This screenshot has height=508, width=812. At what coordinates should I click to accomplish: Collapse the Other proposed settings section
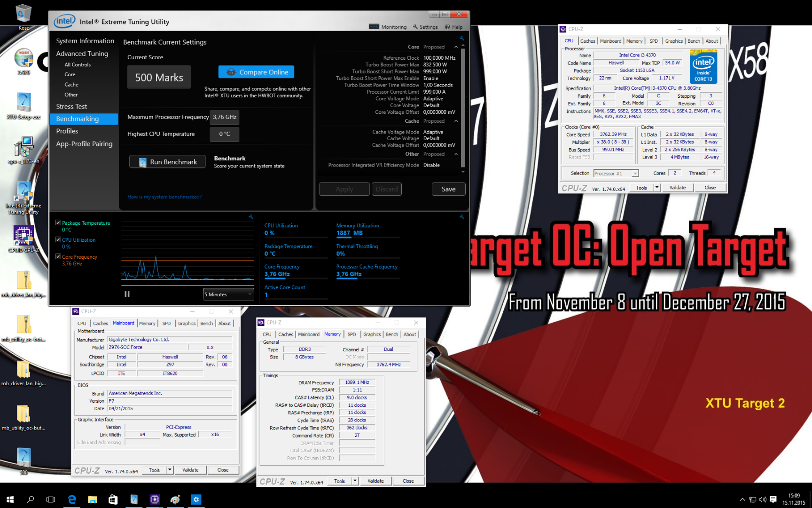coord(456,154)
